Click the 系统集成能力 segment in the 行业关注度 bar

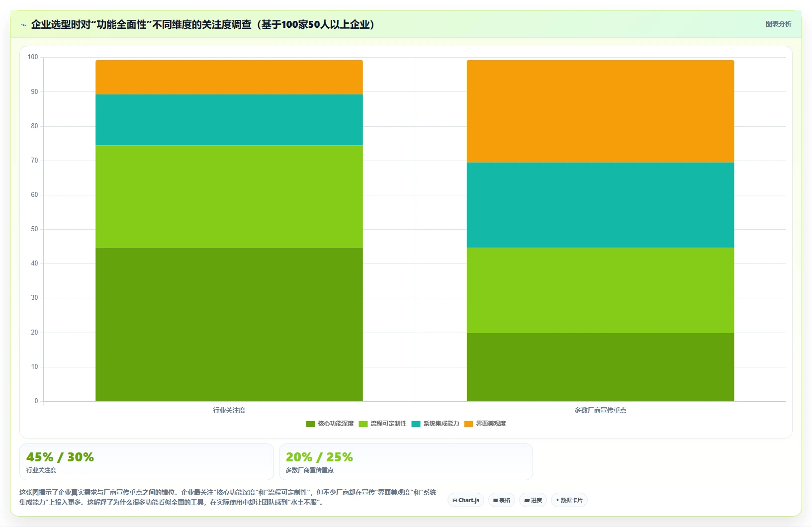229,120
